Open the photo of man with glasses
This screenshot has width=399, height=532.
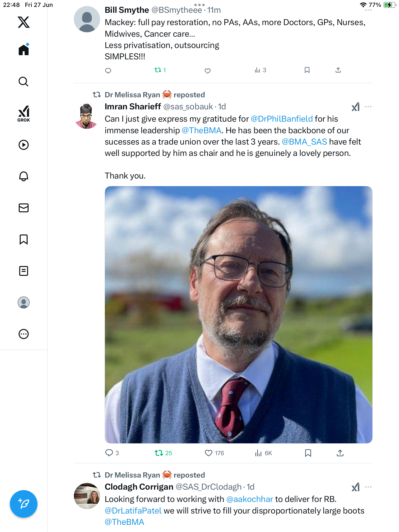[238, 315]
